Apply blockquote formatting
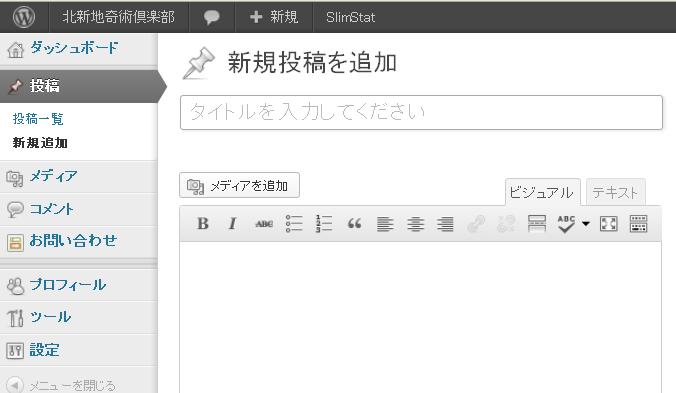 pyautogui.click(x=354, y=224)
